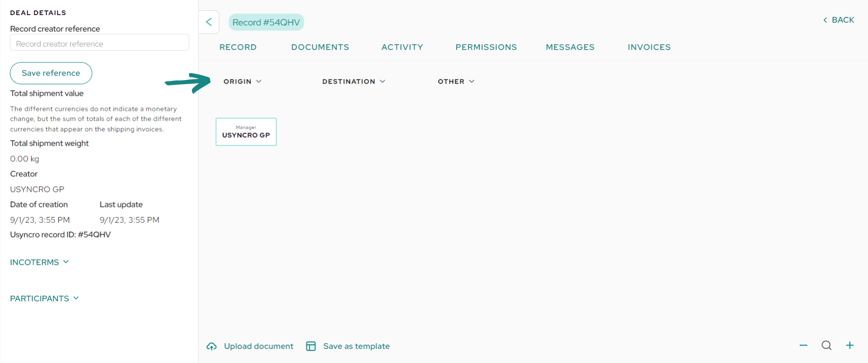Viewport: 868px width, 363px height.
Task: Click the zoom in plus icon
Action: tap(850, 346)
